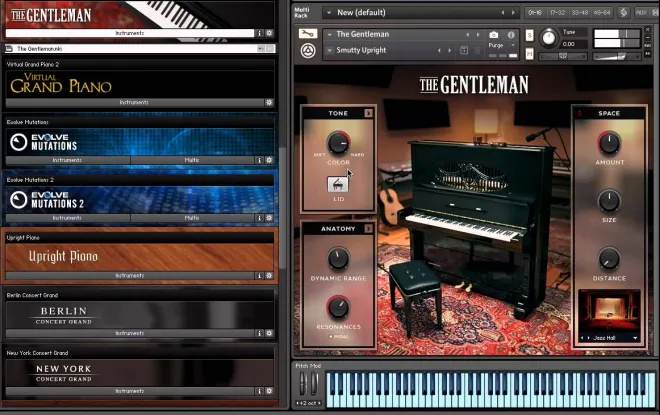Click the DYNAMIC RANGE knob
Screen dimensions: 660x415
point(338,258)
